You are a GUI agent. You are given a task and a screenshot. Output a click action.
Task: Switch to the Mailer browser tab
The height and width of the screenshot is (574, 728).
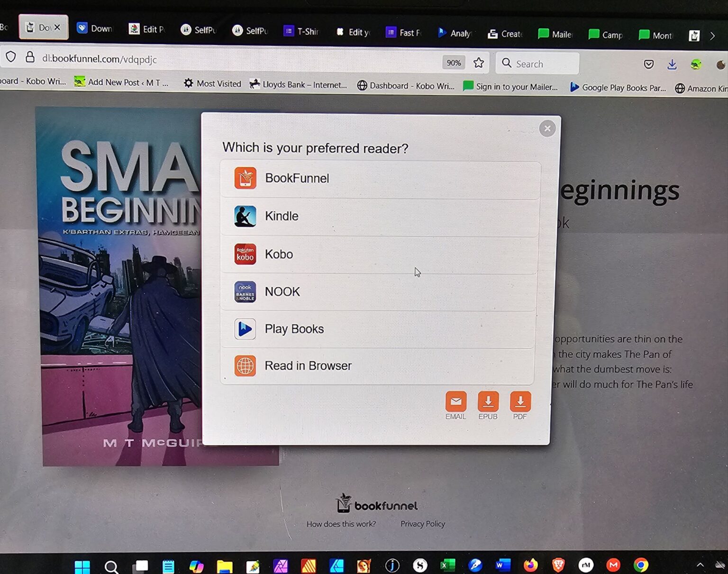(x=555, y=34)
